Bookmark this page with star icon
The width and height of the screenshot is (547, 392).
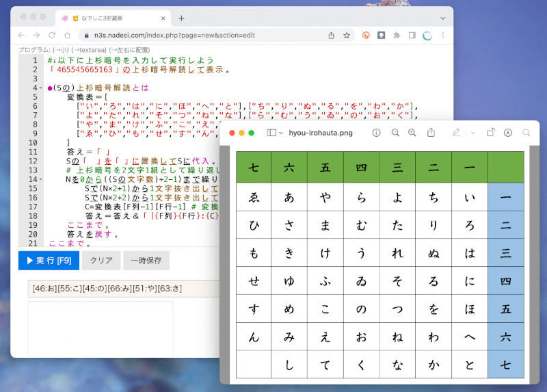[347, 36]
